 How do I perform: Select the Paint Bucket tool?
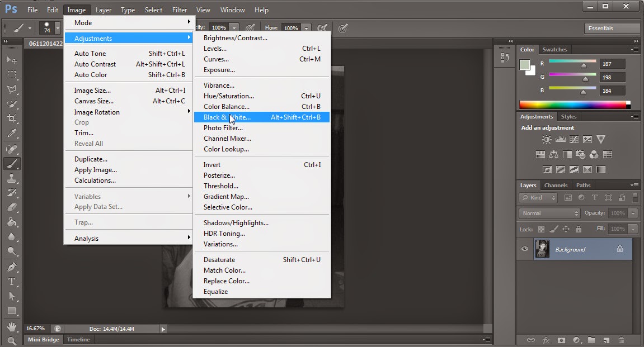pyautogui.click(x=12, y=222)
